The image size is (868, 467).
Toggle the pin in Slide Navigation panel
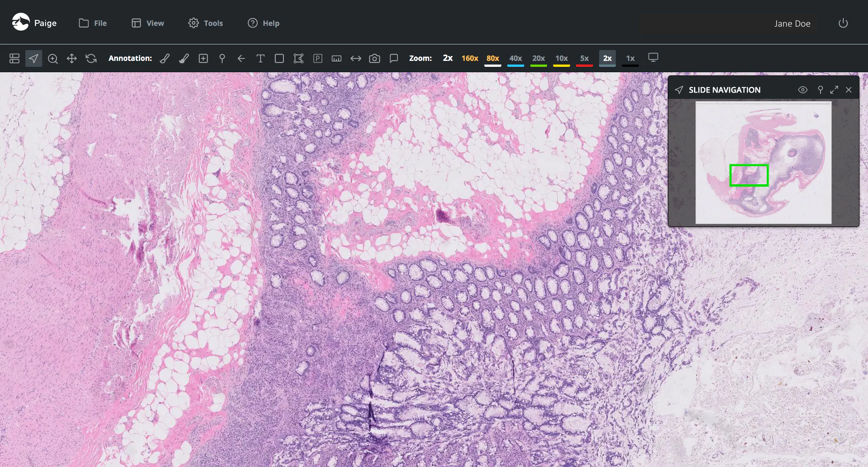(820, 90)
